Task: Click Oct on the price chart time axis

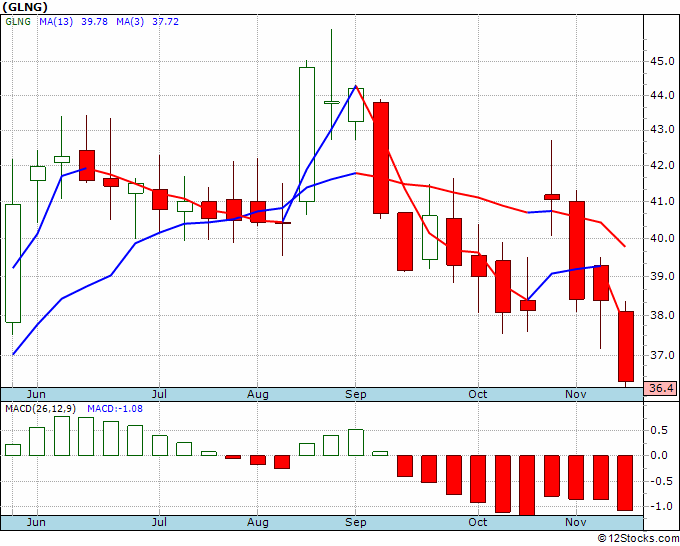Action: pos(477,394)
